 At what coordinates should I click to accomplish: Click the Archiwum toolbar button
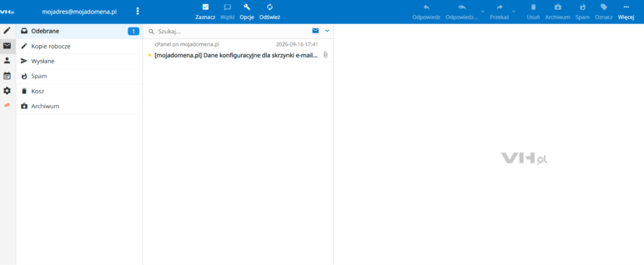(x=558, y=12)
